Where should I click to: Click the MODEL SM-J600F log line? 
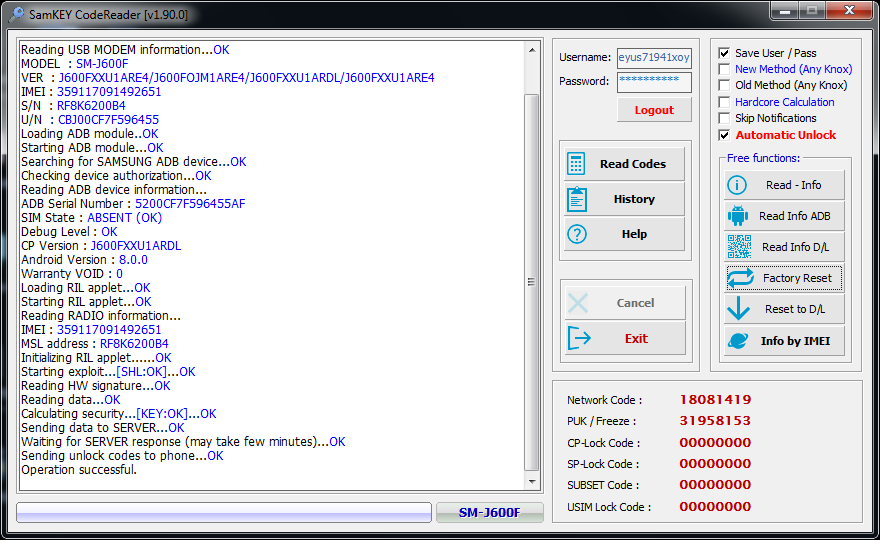pos(75,63)
